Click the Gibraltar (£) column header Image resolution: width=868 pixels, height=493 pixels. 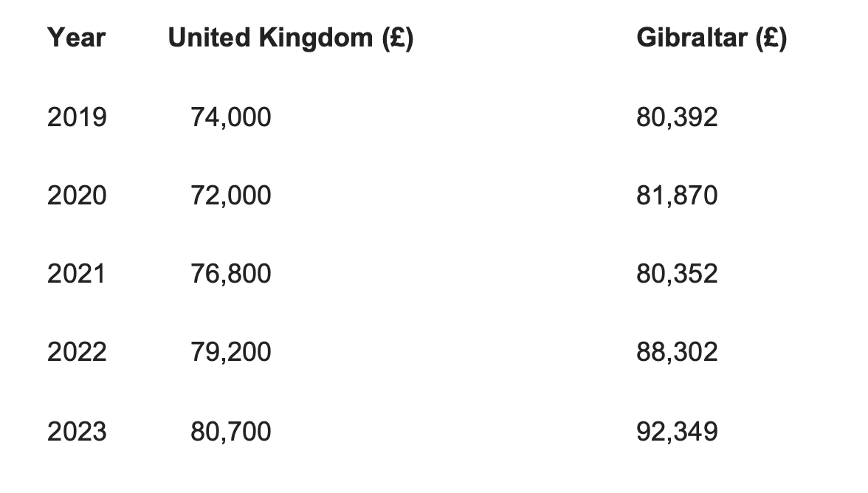click(x=712, y=38)
